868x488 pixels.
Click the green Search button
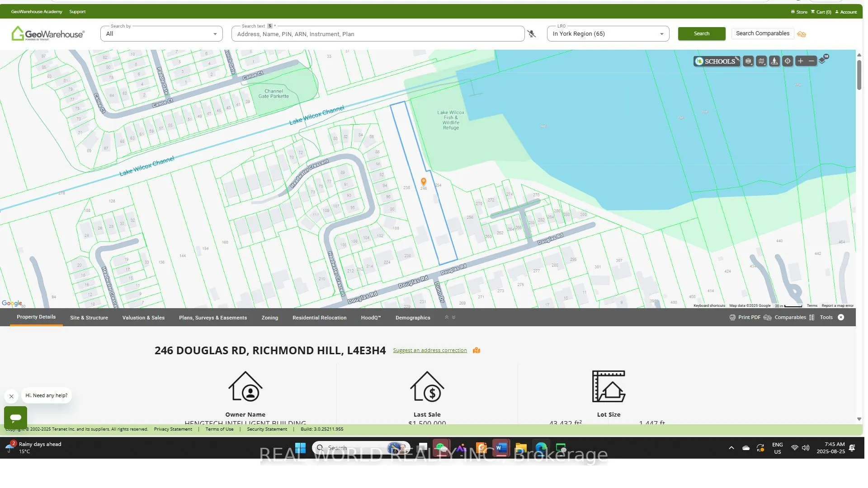tap(702, 34)
